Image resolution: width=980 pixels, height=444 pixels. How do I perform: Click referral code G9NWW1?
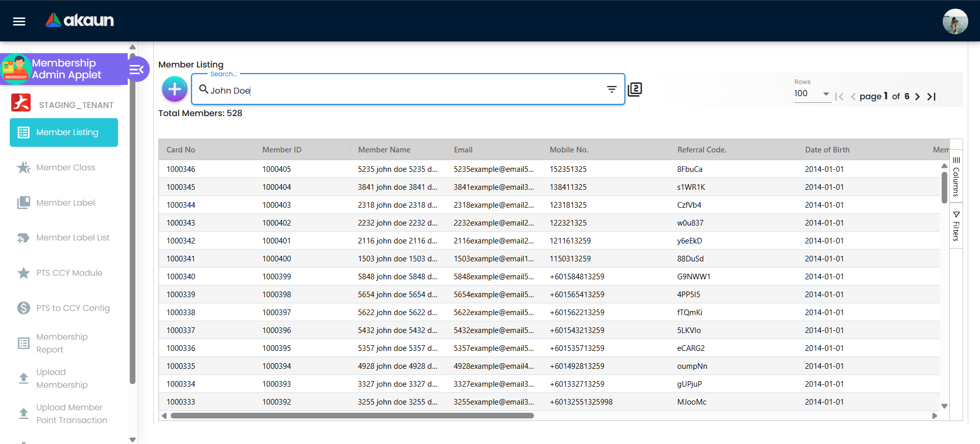[694, 277]
